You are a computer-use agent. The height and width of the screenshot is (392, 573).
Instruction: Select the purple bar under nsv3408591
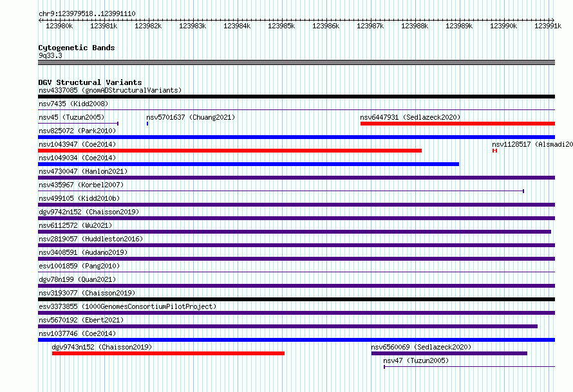[x=296, y=259]
